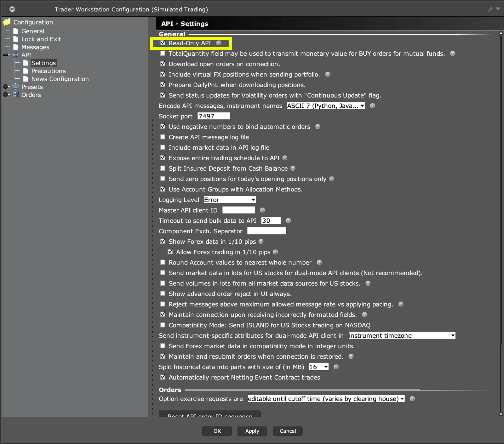Select Lock and Exit in configuration tree
Viewport: 504px width, 444px height.
click(x=41, y=39)
